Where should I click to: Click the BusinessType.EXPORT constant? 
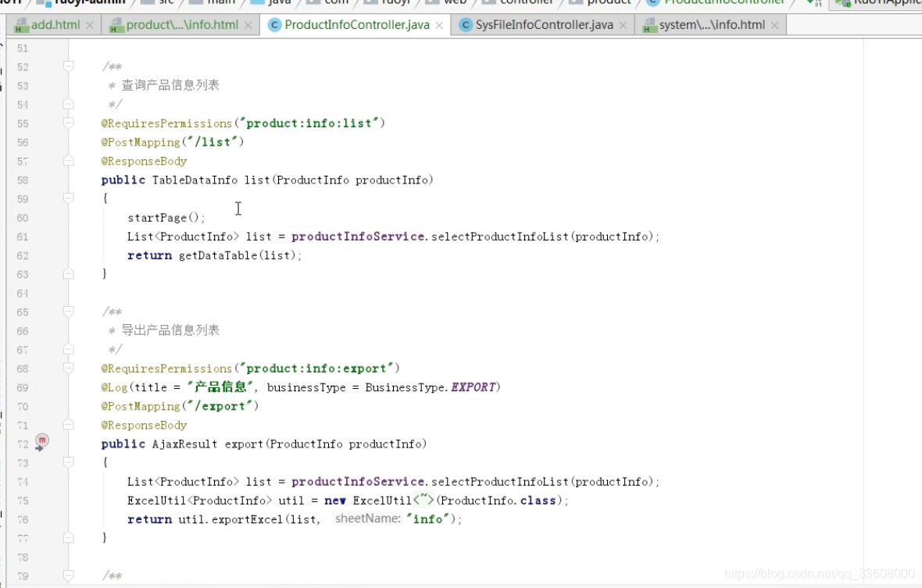tap(431, 387)
